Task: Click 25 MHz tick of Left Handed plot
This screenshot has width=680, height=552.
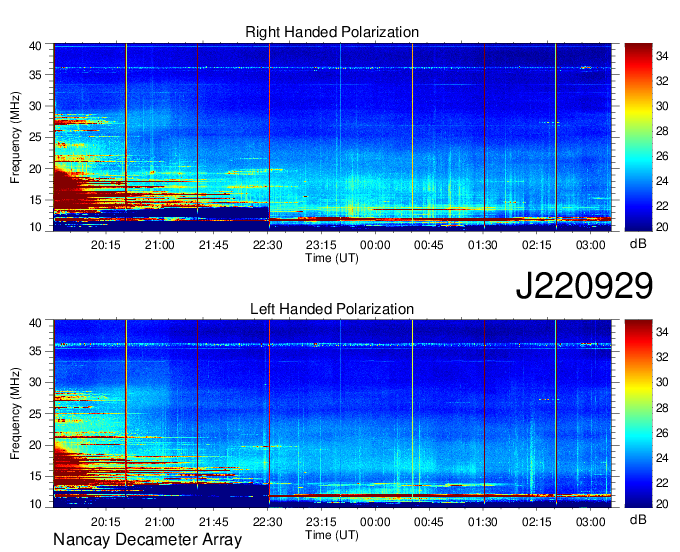Action: coord(35,414)
